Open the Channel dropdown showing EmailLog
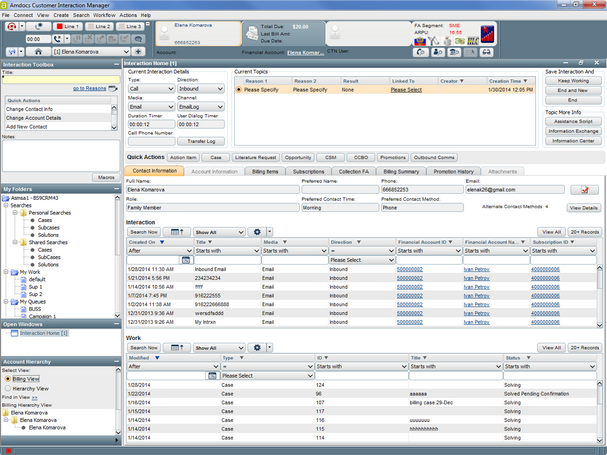This screenshot has width=607, height=455. click(201, 106)
